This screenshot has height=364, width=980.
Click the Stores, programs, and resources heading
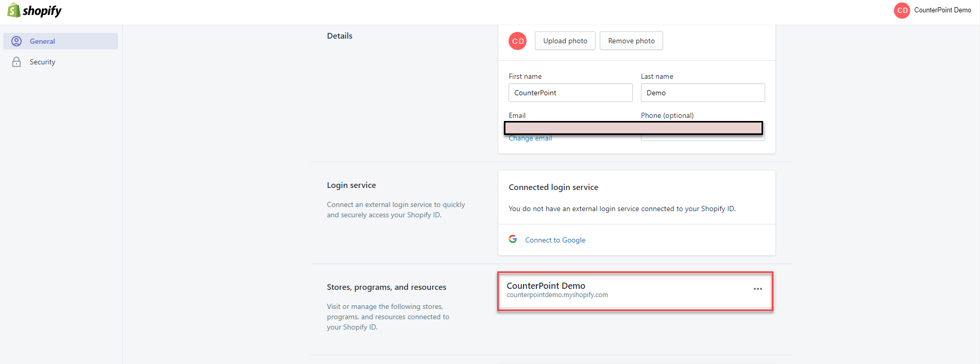[x=386, y=287]
